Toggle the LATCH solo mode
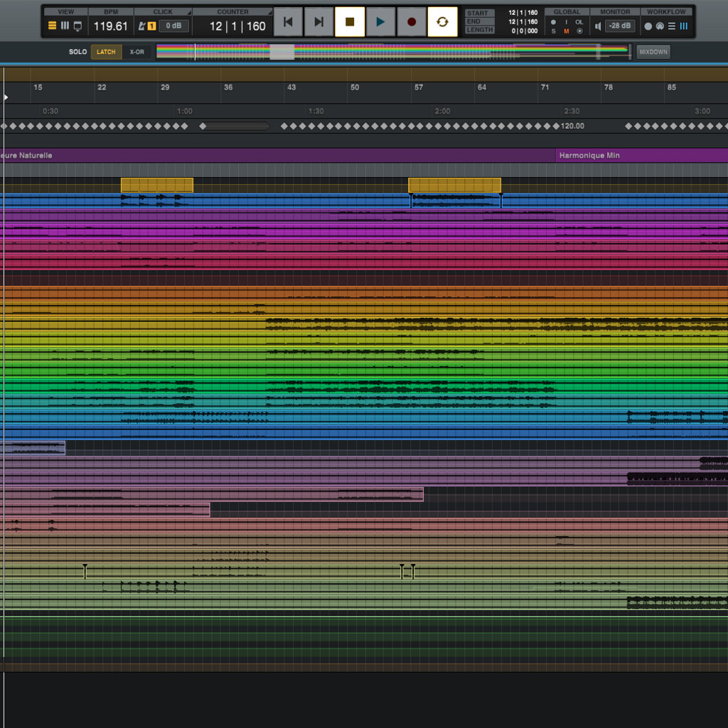The image size is (728, 728). tap(106, 52)
